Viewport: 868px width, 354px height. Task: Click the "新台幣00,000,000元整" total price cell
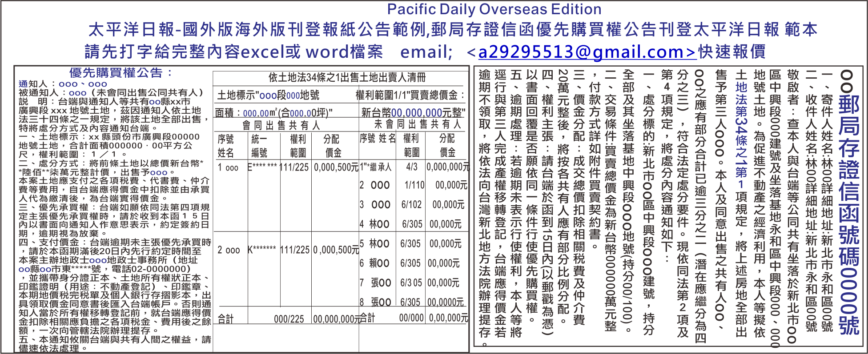[x=413, y=112]
